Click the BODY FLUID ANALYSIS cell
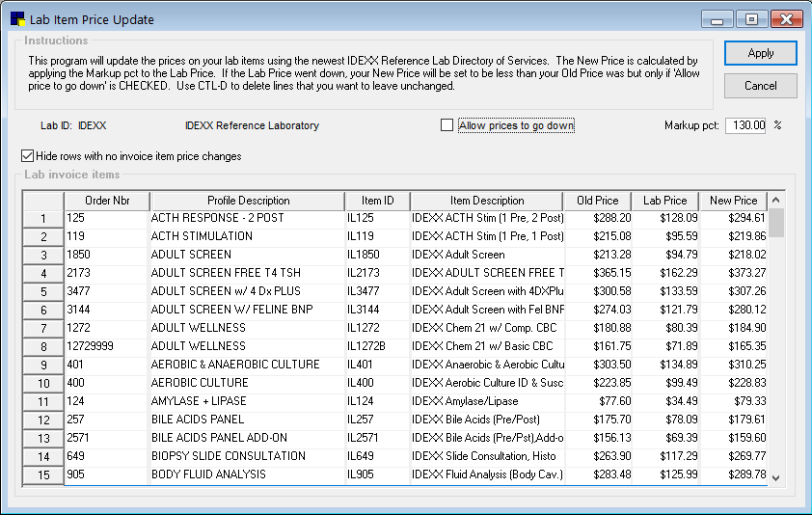 247,474
